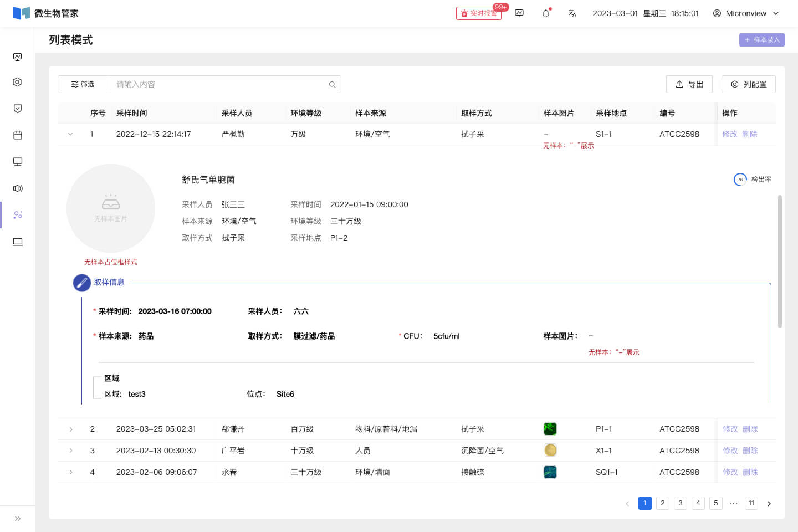The width and height of the screenshot is (798, 532).
Task: Collapse row 1 details
Action: click(x=70, y=134)
